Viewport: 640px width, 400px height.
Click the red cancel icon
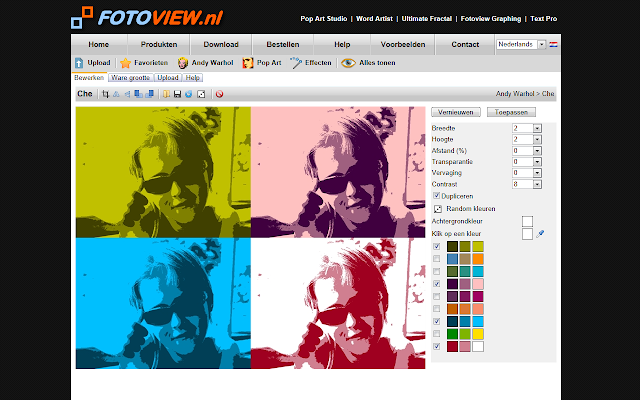pos(219,94)
